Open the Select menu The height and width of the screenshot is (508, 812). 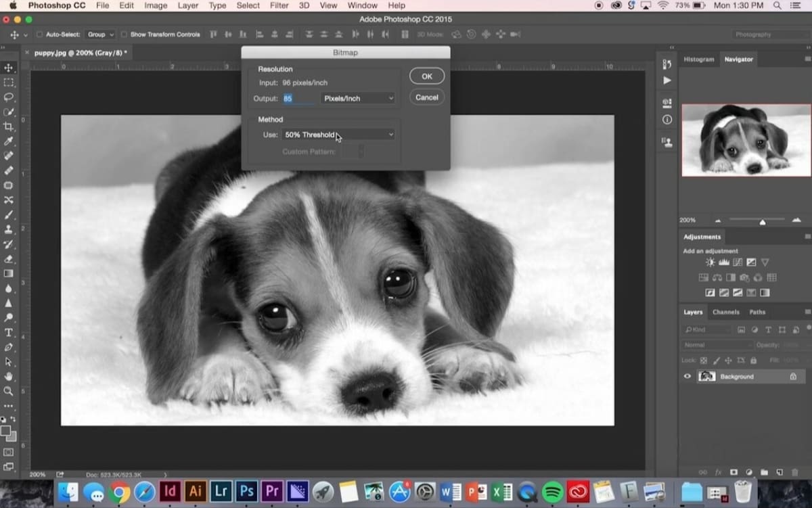pos(248,5)
